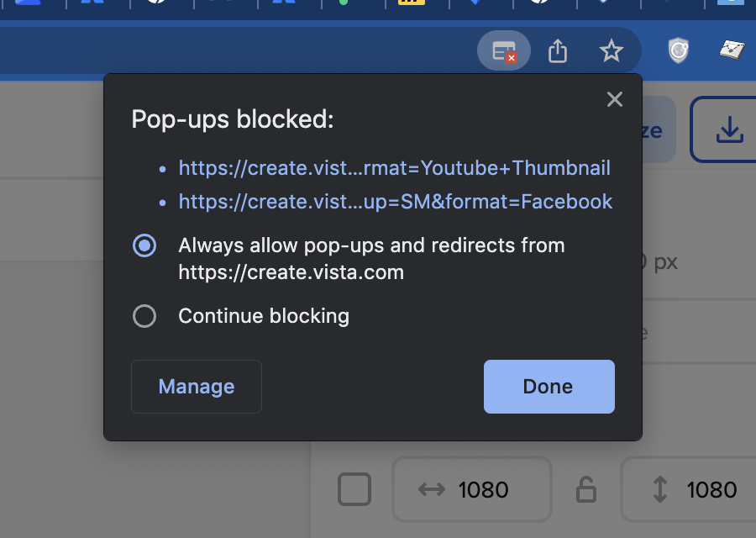
Task: Select Continue blocking option
Action: click(144, 316)
